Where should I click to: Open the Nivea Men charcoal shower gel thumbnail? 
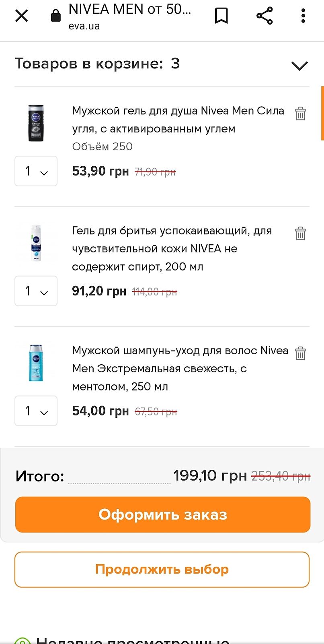[36, 123]
